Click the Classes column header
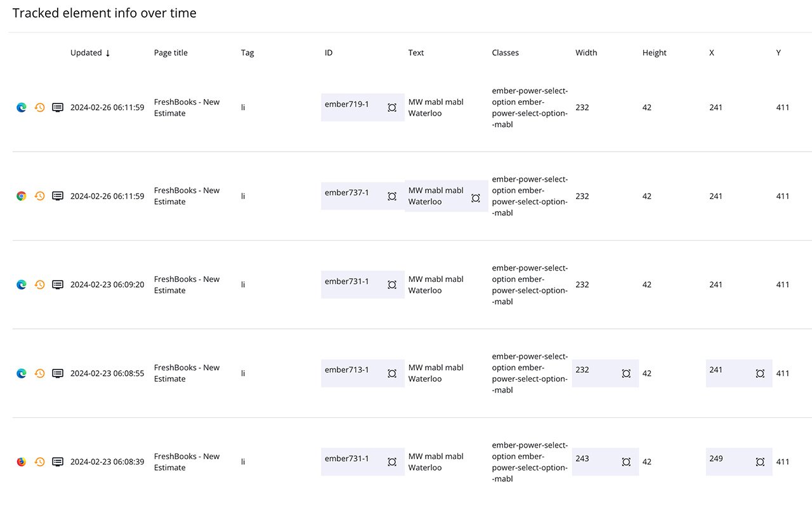Image resolution: width=812 pixels, height=508 pixels. pyautogui.click(x=505, y=53)
